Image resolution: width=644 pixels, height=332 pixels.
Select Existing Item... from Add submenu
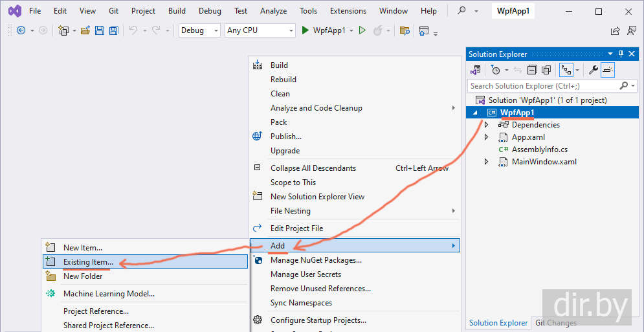click(88, 262)
